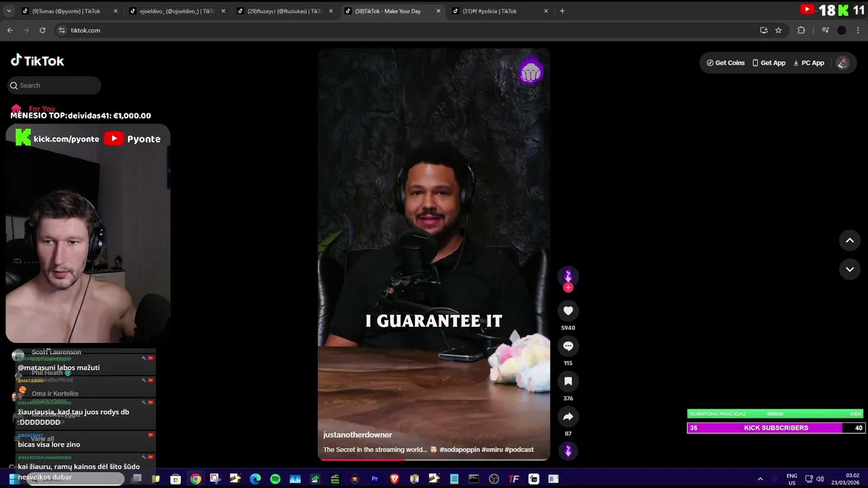Image resolution: width=868 pixels, height=488 pixels.
Task: Open Spotify from the taskbar
Action: coord(275,479)
